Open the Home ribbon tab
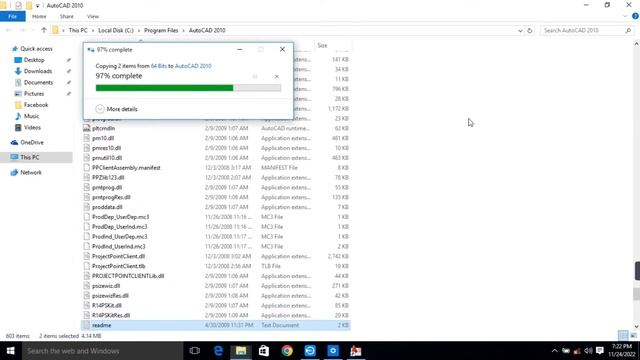Image resolution: width=640 pixels, height=360 pixels. (x=39, y=16)
